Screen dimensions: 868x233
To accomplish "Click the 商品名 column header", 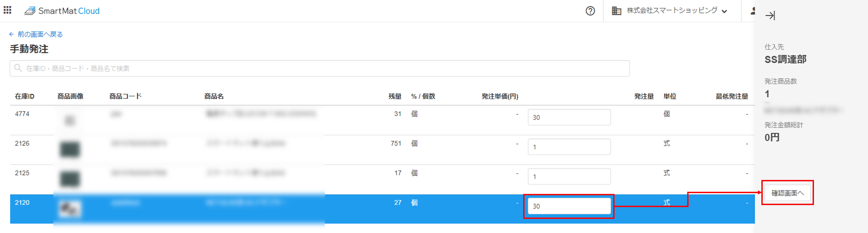I will [214, 96].
